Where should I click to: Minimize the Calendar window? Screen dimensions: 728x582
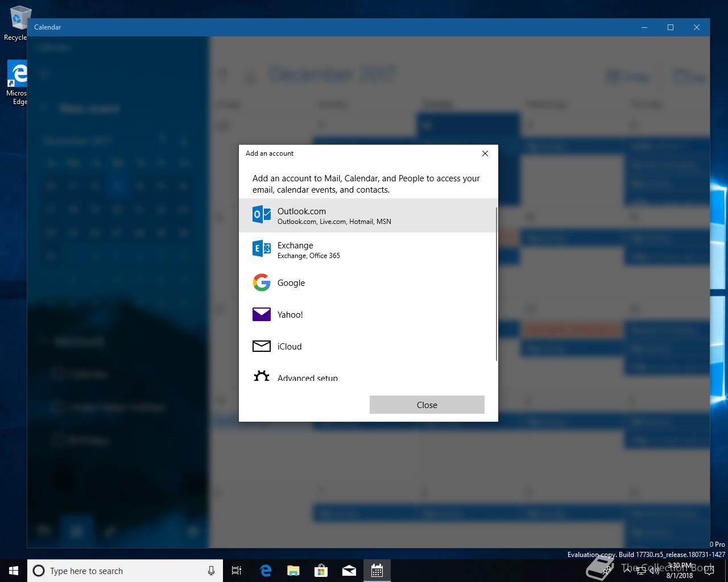point(644,27)
